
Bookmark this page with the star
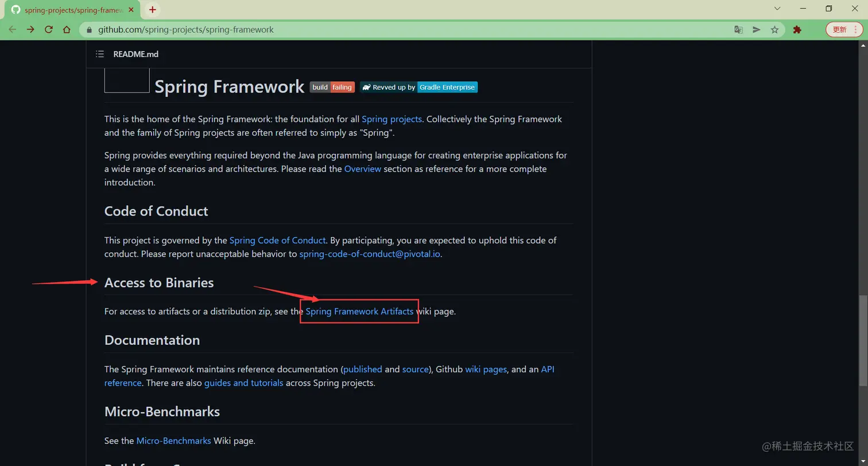click(x=774, y=30)
